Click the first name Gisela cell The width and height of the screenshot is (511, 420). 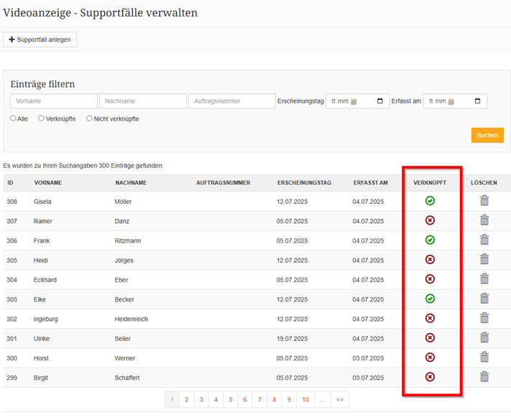[x=42, y=202]
